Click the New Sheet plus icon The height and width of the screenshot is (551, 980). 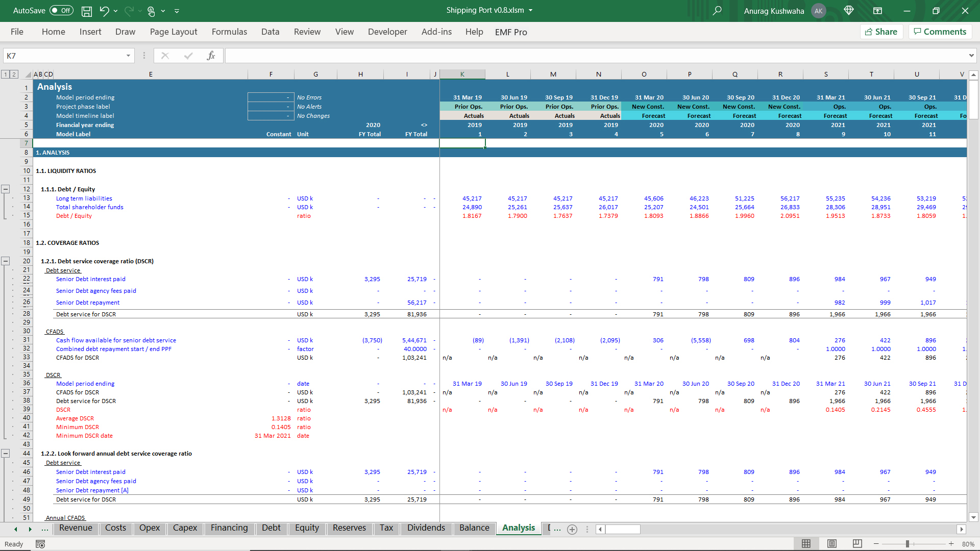tap(572, 529)
